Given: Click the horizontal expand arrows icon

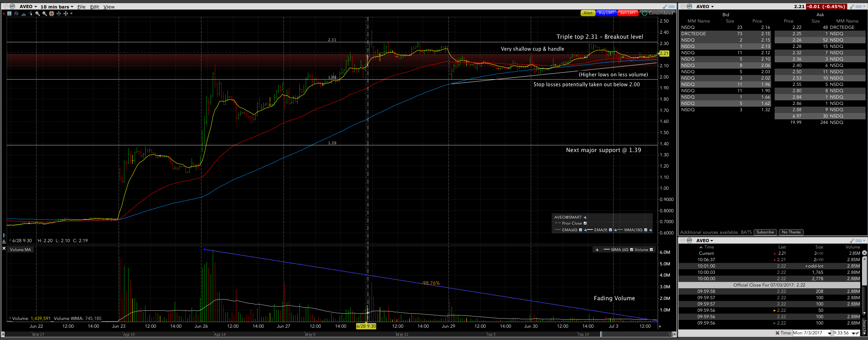Looking at the screenshot, I should (x=58, y=14).
